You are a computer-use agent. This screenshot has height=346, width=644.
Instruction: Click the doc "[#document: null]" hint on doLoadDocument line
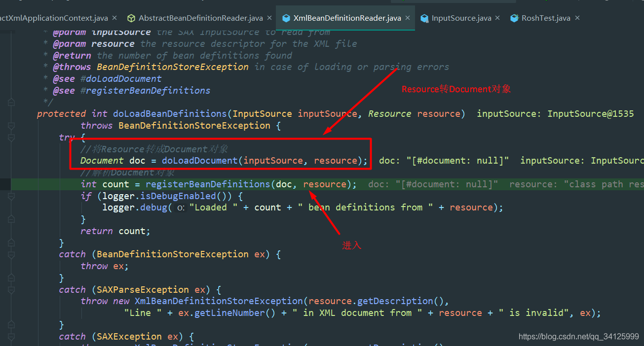[444, 161]
